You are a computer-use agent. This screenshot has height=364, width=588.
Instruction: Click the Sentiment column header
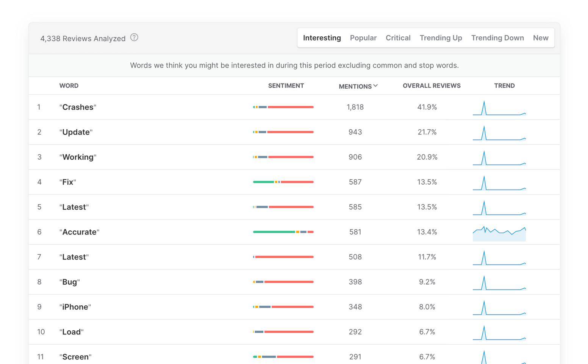pyautogui.click(x=286, y=86)
